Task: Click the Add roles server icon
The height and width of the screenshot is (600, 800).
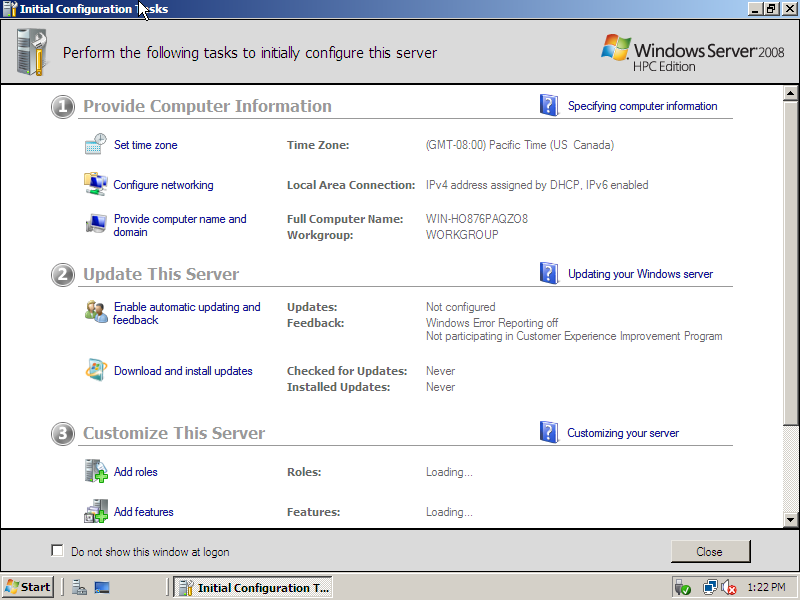Action: click(x=95, y=472)
